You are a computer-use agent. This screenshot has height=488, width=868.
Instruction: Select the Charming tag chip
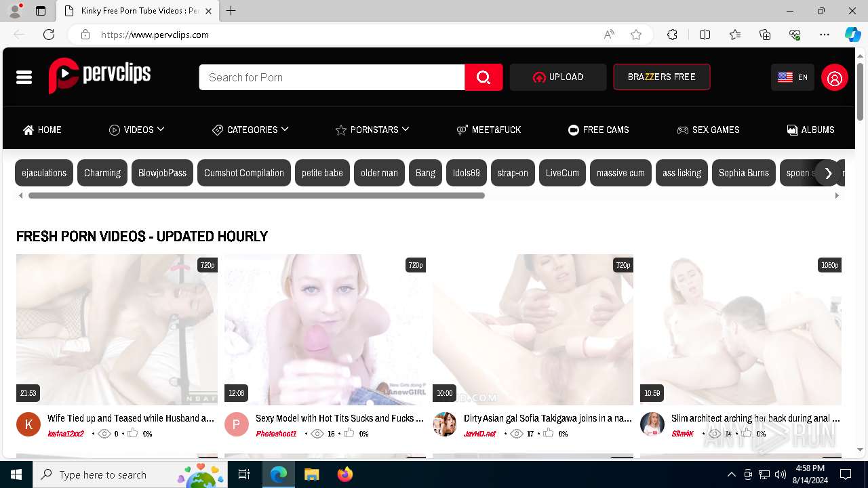tap(102, 173)
